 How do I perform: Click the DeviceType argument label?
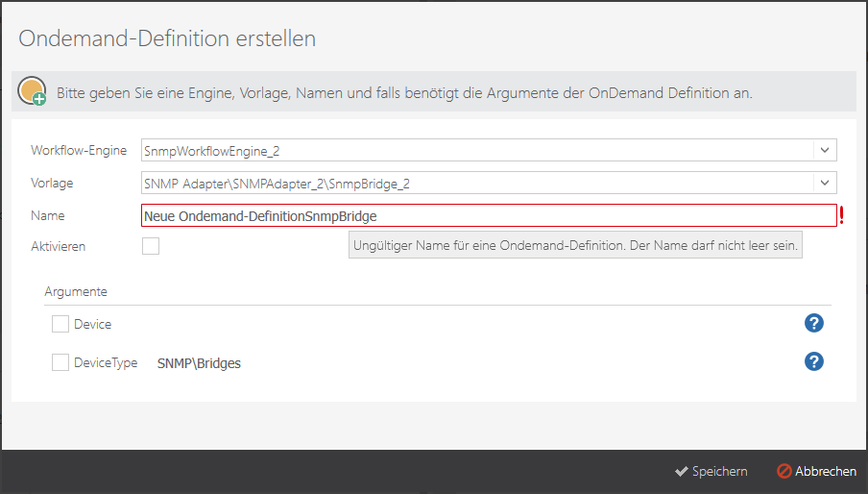point(106,362)
